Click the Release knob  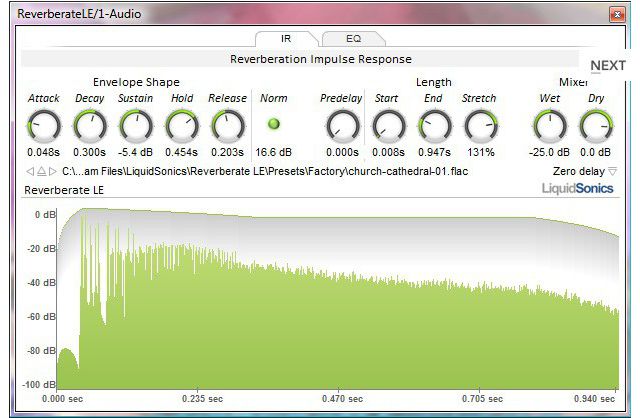tap(228, 126)
